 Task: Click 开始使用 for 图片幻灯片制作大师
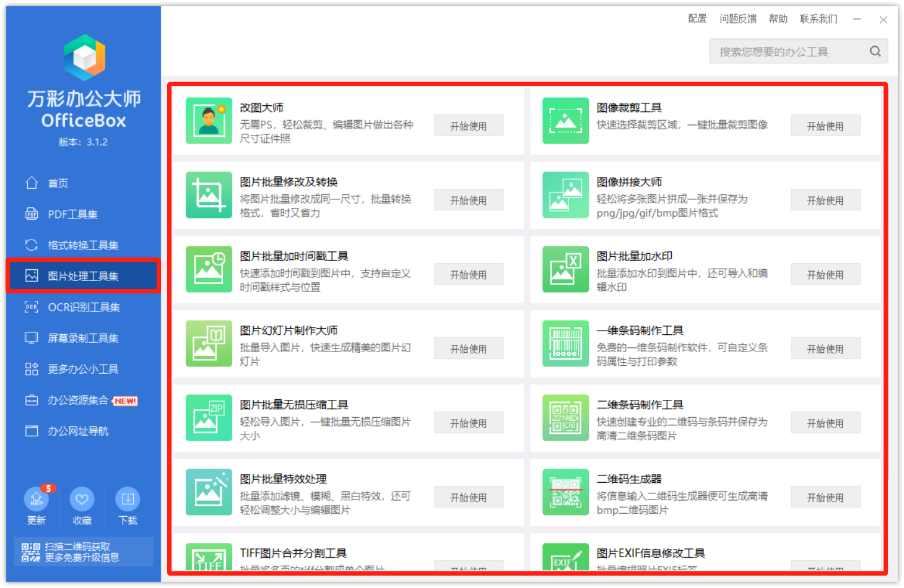click(469, 348)
